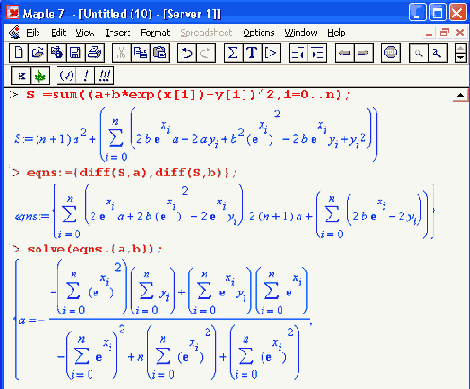
Task: Save the worksheet with the floppy disk icon
Action: coord(76,53)
